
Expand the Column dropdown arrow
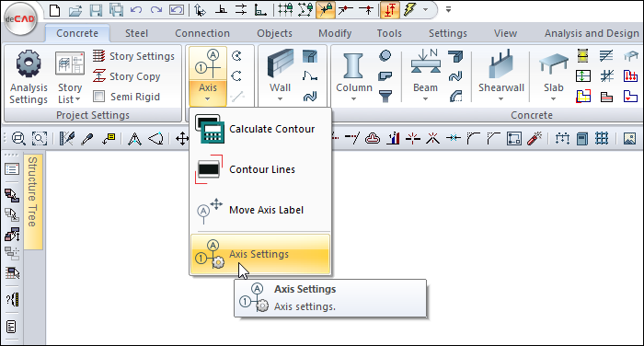(x=353, y=99)
